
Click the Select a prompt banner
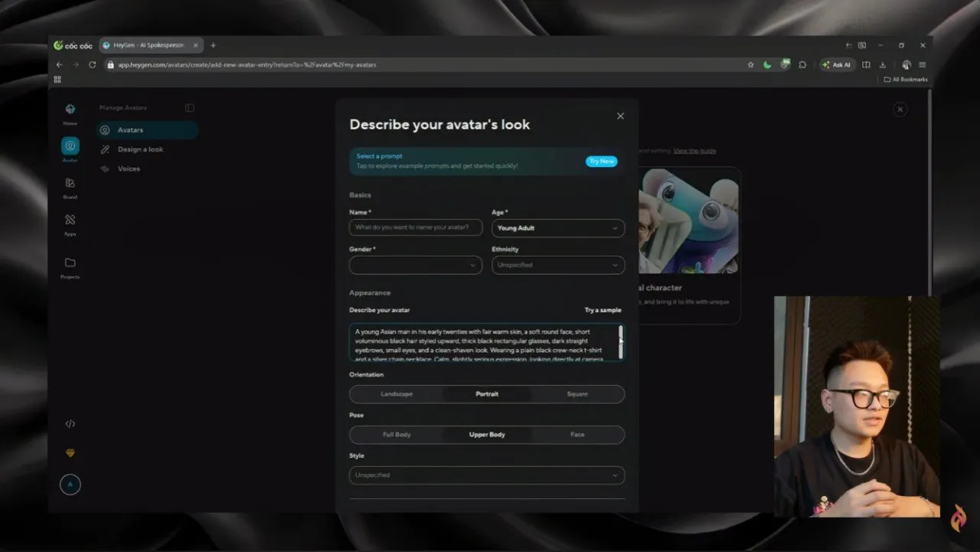[487, 162]
